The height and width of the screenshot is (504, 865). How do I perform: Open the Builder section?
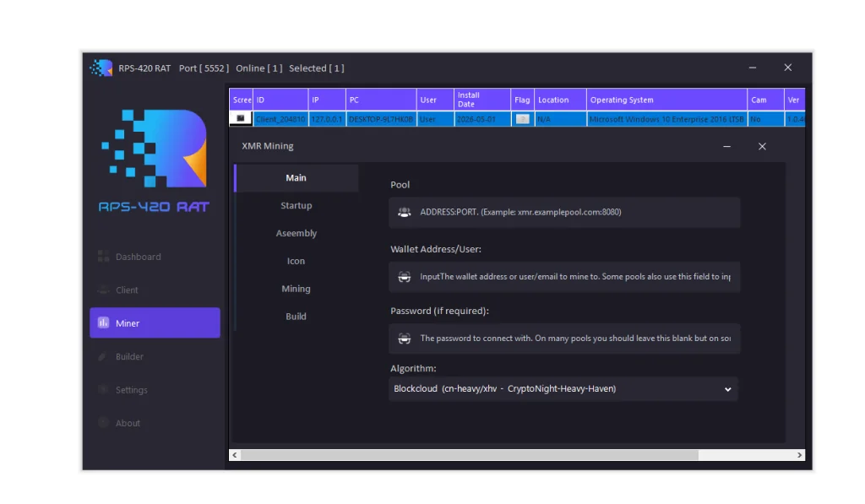click(x=155, y=356)
